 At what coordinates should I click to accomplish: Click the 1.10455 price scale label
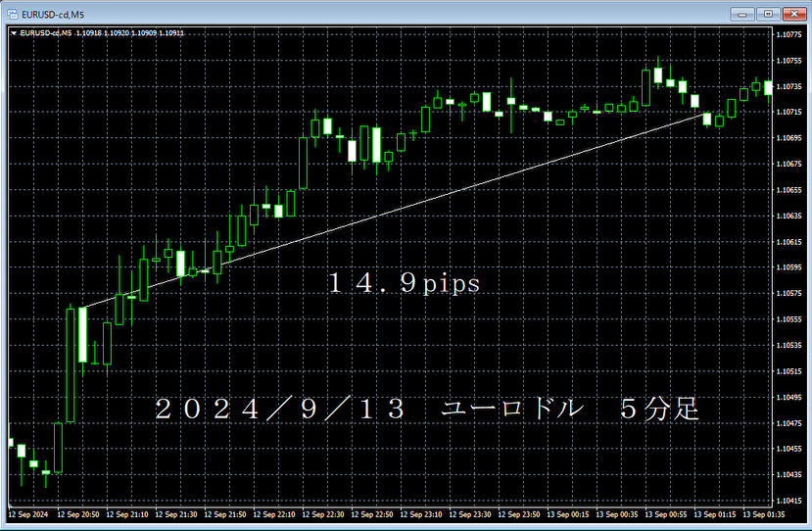pos(789,449)
